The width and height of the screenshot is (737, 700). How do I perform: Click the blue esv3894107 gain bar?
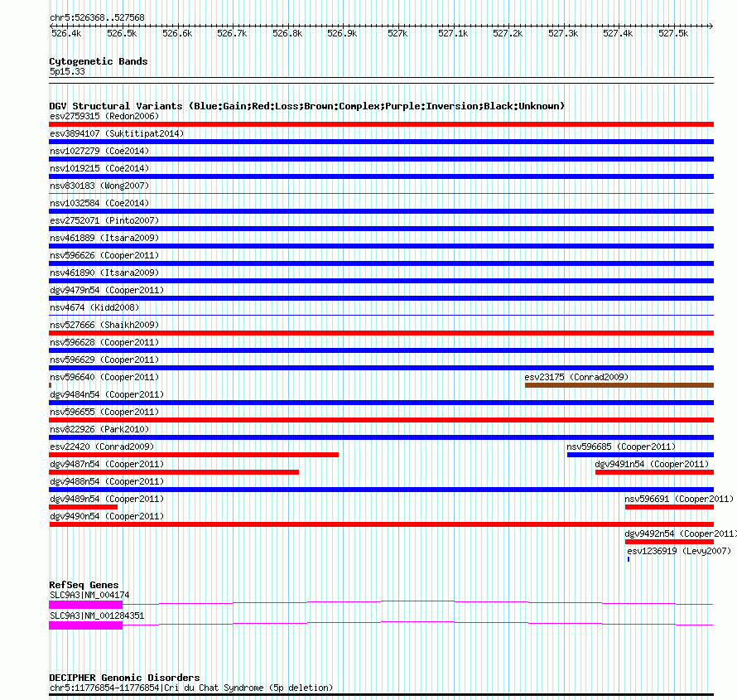click(381, 142)
